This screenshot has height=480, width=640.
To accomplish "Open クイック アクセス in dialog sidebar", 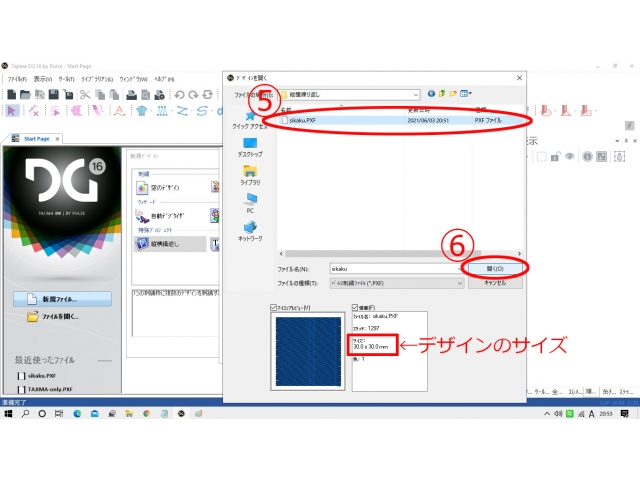I will point(250,121).
